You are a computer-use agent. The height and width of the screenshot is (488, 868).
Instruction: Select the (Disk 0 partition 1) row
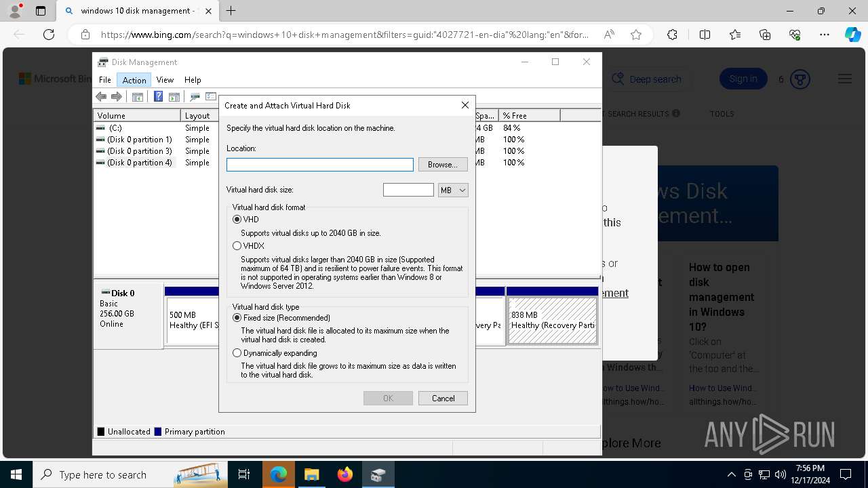click(134, 140)
